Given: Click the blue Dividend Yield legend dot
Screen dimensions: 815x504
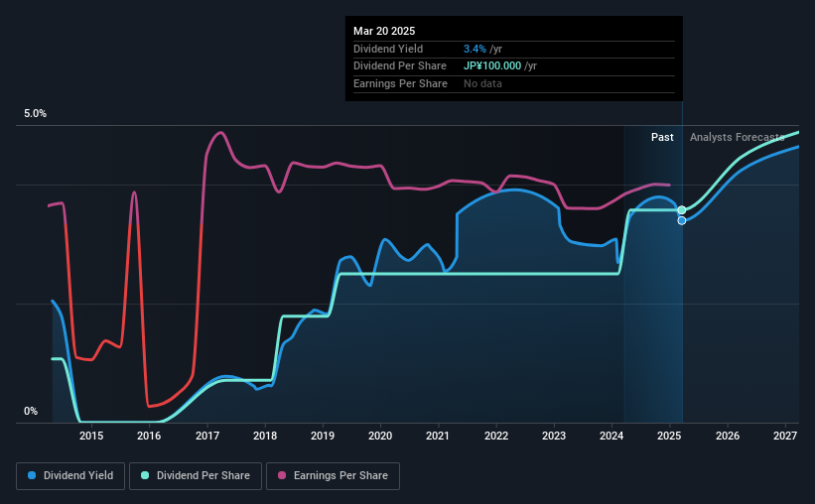Looking at the screenshot, I should (32, 475).
